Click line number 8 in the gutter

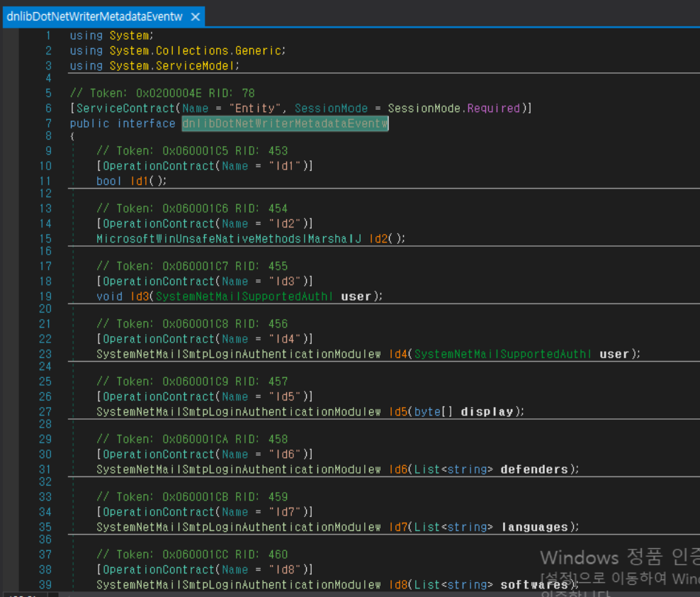[x=48, y=136]
